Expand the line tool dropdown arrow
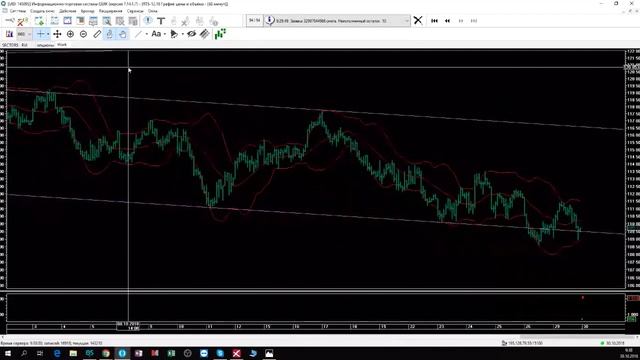 pos(147,34)
